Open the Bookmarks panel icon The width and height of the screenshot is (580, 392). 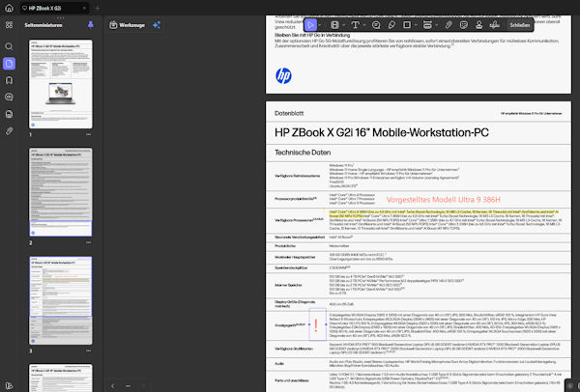(9, 80)
